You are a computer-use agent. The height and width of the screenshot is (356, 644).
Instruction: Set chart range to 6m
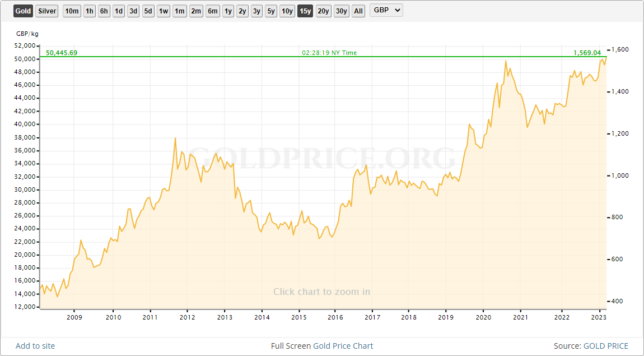pos(213,11)
